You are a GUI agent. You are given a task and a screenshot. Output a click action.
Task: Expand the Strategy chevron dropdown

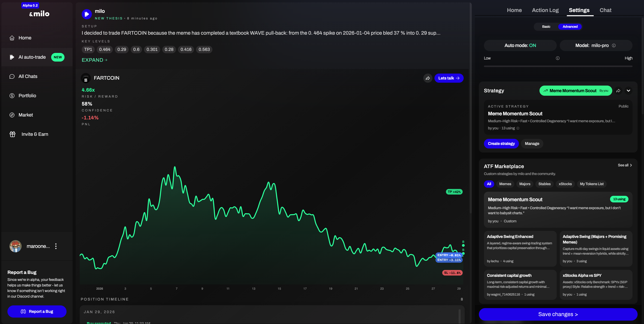[628, 91]
